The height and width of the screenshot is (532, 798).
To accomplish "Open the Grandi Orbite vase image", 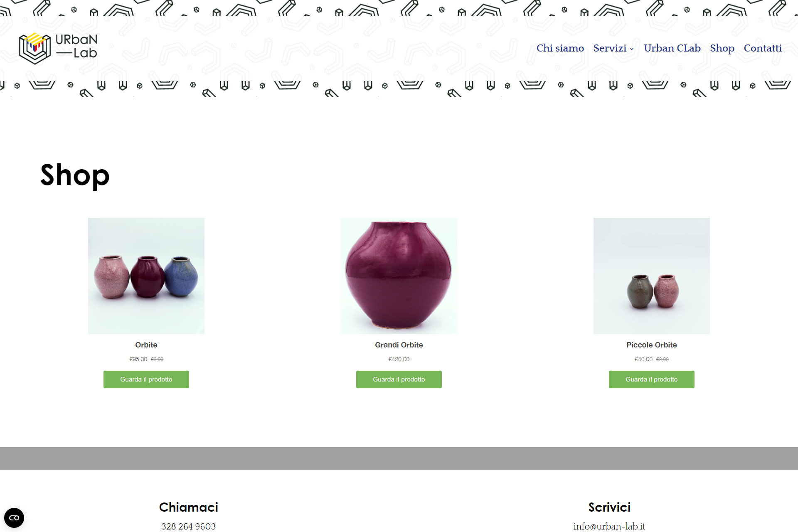I will point(399,276).
